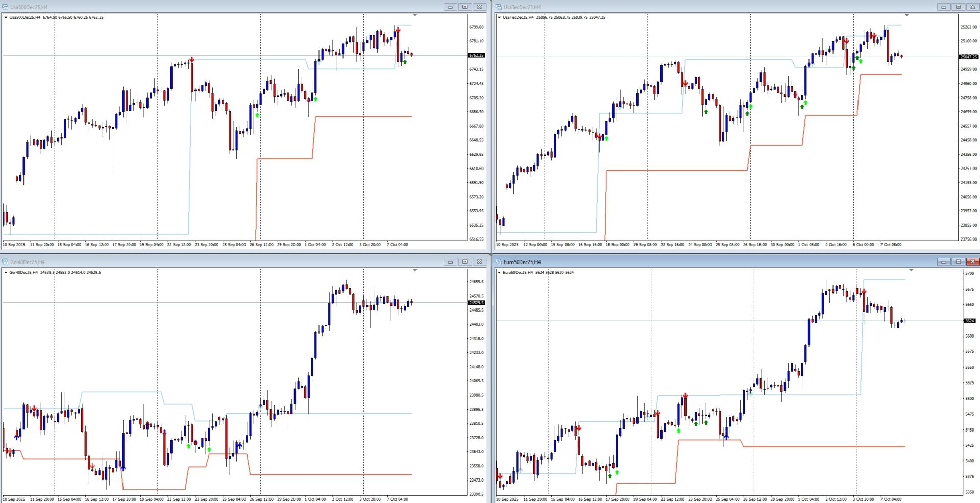Minimize the UsaTecDec25 chart window
The image size is (980, 503).
(x=943, y=7)
